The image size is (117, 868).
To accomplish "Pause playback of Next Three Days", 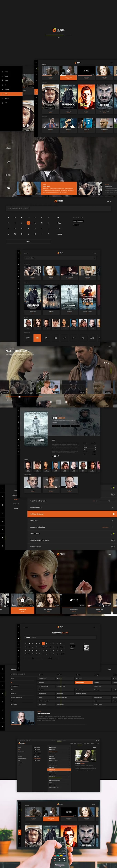I will [x=58, y=402].
